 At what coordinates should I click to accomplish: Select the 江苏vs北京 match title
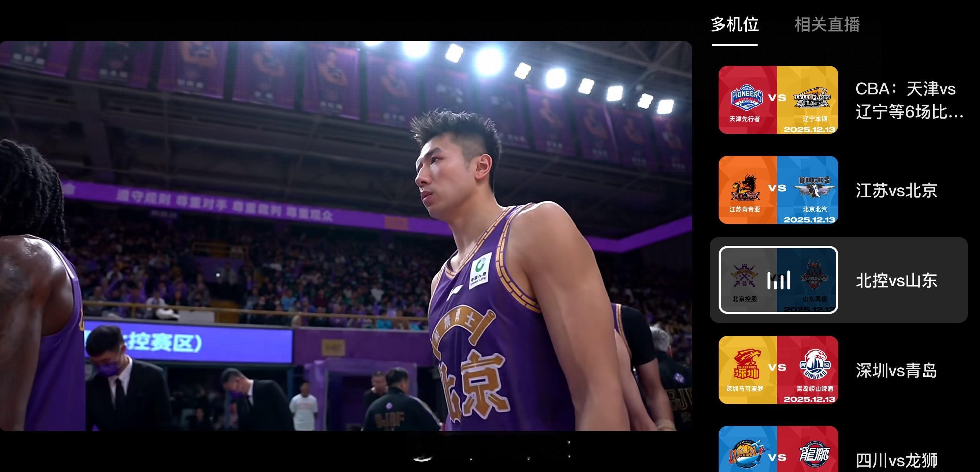click(896, 191)
